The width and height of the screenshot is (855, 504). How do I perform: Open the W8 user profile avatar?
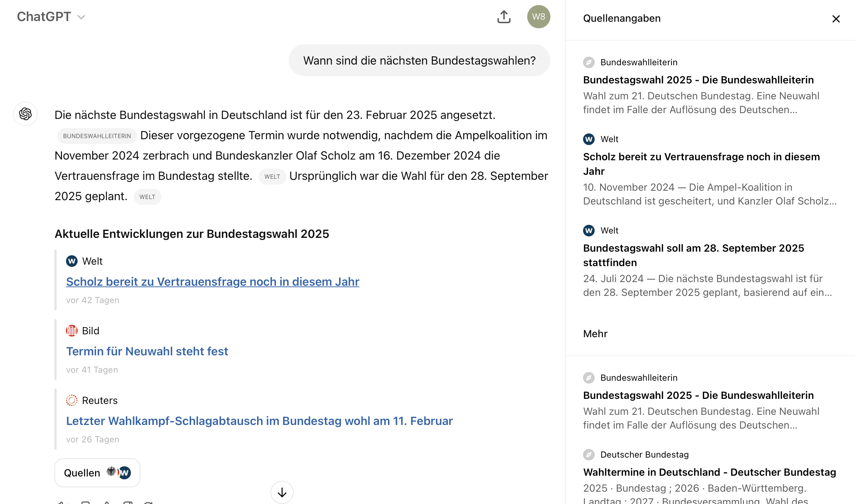coord(538,17)
